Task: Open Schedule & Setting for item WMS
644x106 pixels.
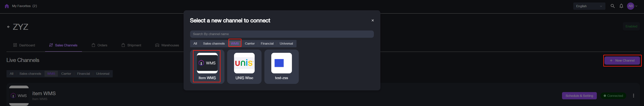Action: [579, 96]
